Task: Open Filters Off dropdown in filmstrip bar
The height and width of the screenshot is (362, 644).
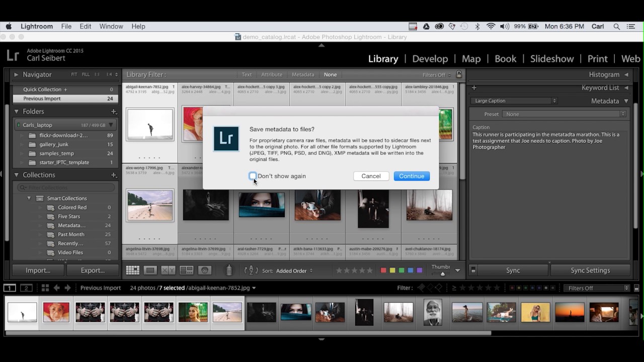Action: click(x=597, y=288)
